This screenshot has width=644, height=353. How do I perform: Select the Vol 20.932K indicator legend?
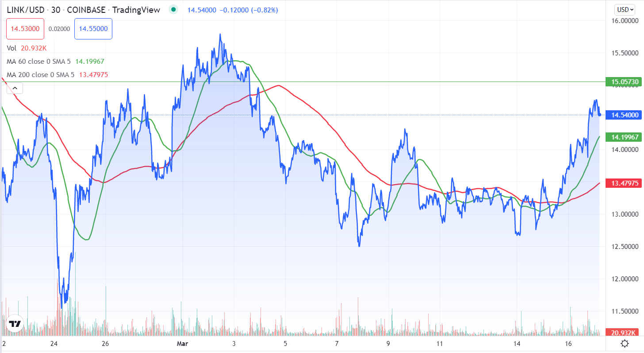tap(26, 48)
